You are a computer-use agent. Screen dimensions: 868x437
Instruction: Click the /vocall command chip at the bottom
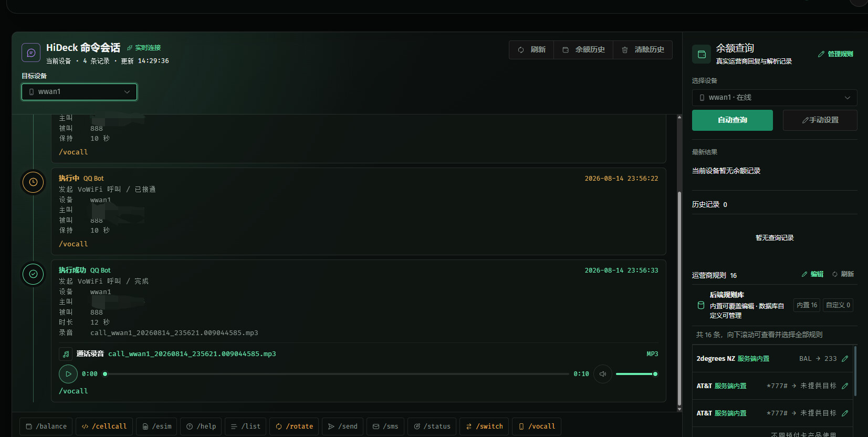tap(537, 426)
